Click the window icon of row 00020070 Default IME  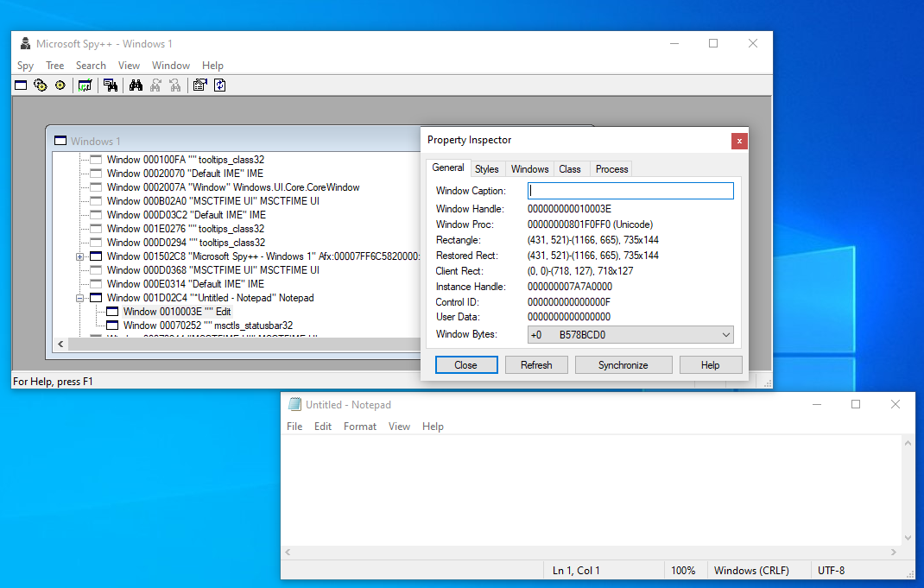(96, 174)
